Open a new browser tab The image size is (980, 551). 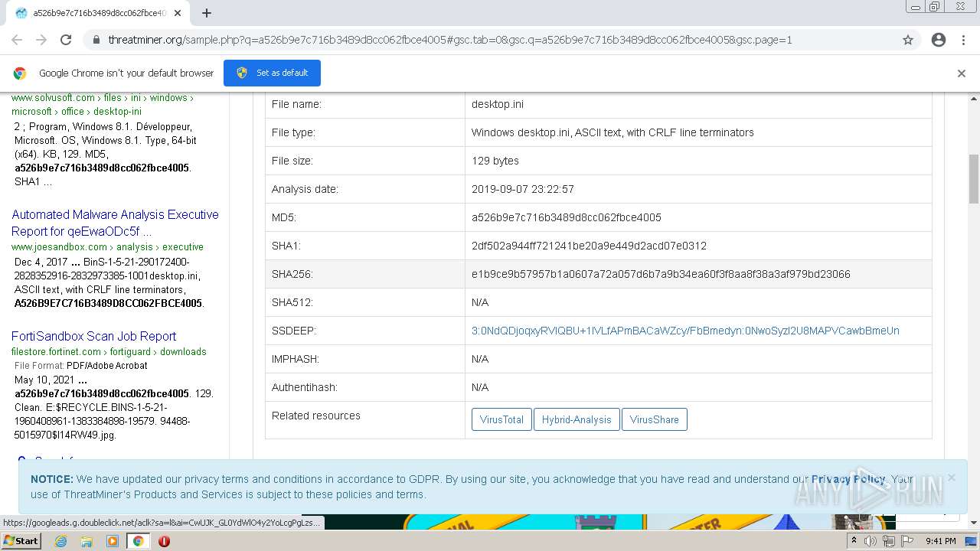206,13
